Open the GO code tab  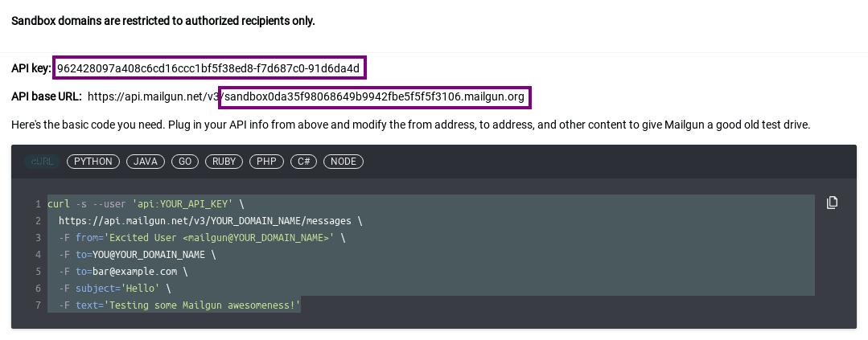tap(185, 162)
